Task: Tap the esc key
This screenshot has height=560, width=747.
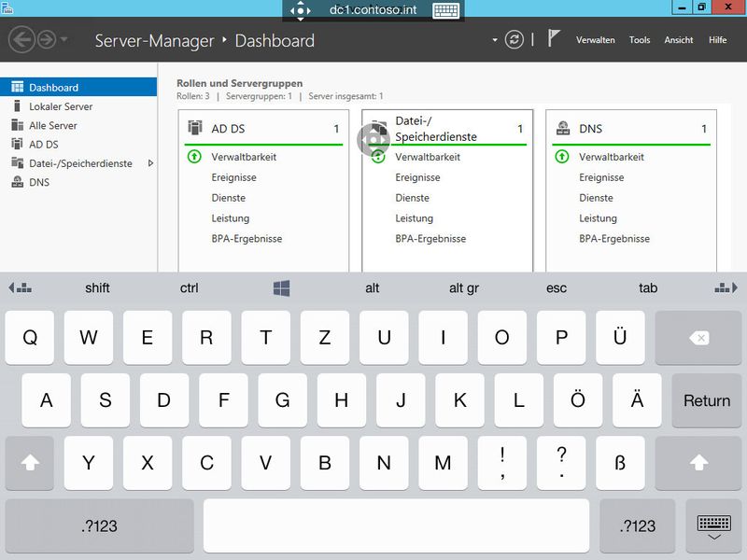Action: (557, 287)
